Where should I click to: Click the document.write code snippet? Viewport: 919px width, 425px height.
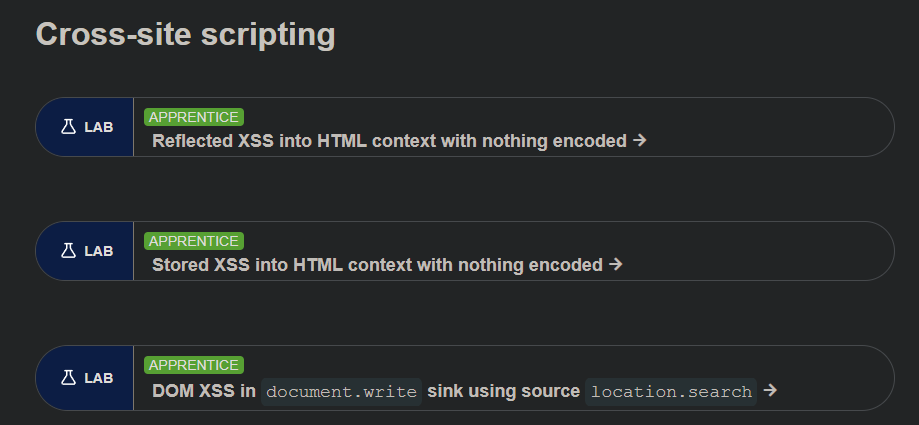pyautogui.click(x=342, y=391)
